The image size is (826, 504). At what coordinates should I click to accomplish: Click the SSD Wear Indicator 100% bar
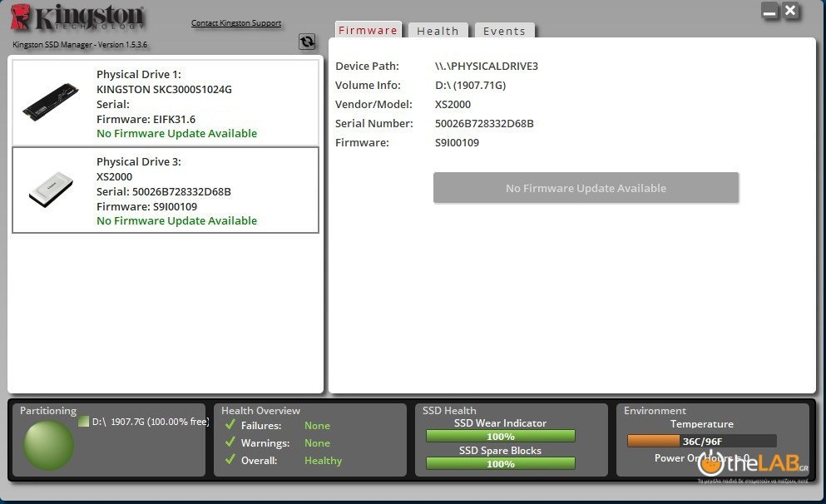click(x=501, y=436)
